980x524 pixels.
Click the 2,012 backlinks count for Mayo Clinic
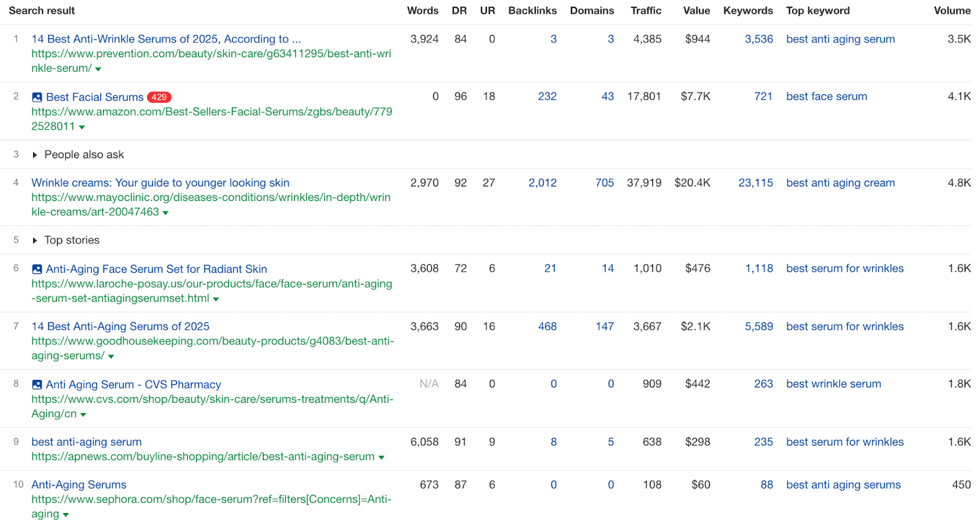[x=542, y=183]
